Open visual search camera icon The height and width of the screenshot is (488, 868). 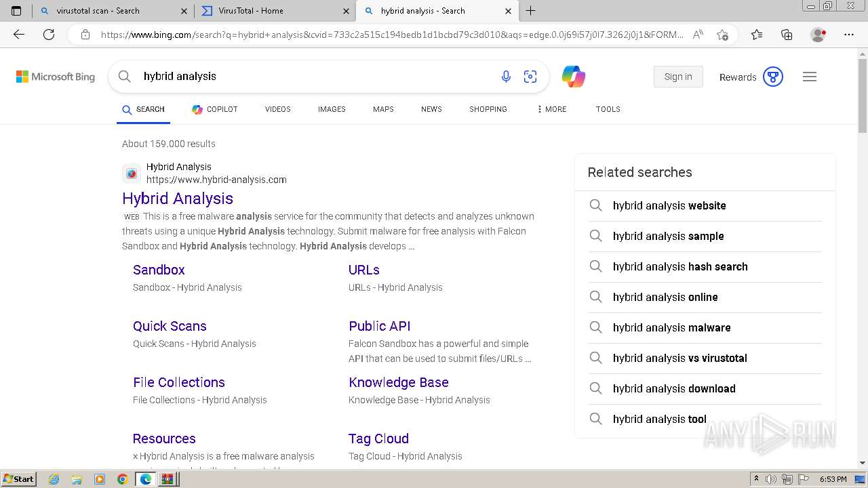530,77
